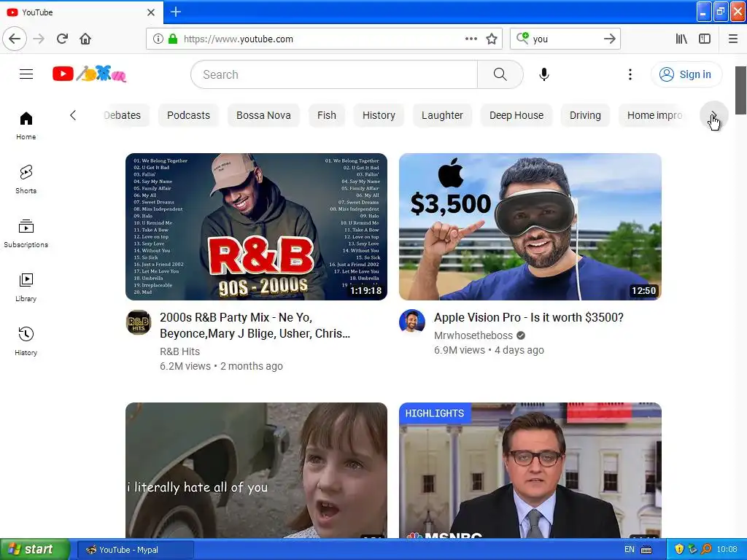Close the YouTube tab
This screenshot has width=747, height=560.
click(x=150, y=12)
